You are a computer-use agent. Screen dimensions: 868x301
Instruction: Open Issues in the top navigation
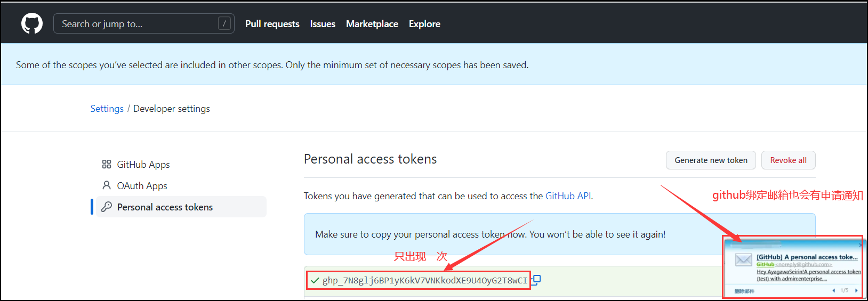(323, 24)
